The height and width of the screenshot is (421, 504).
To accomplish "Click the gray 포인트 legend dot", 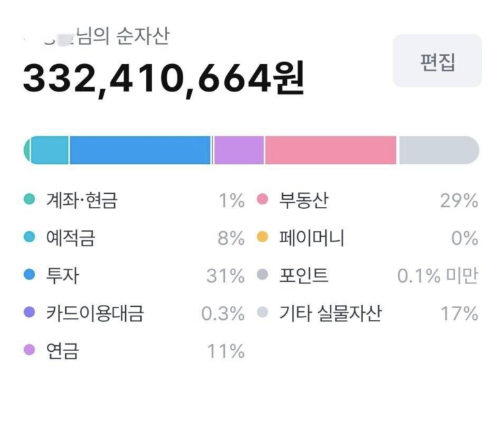I will [263, 276].
